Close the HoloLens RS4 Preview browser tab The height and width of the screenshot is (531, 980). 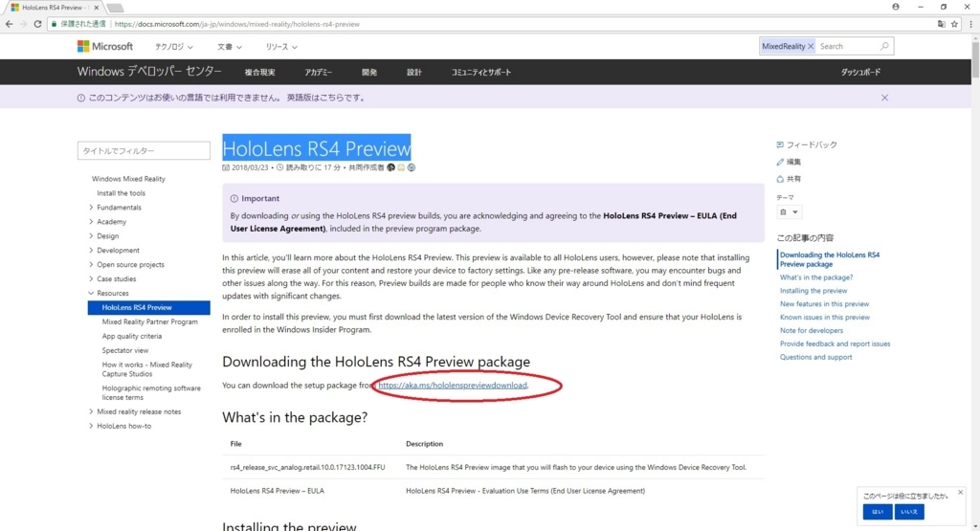[97, 8]
